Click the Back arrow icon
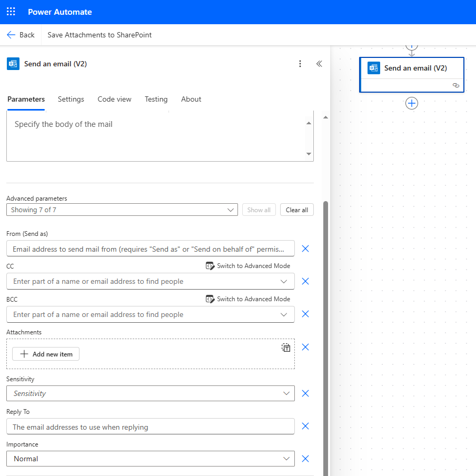The image size is (476, 476). pyautogui.click(x=11, y=34)
